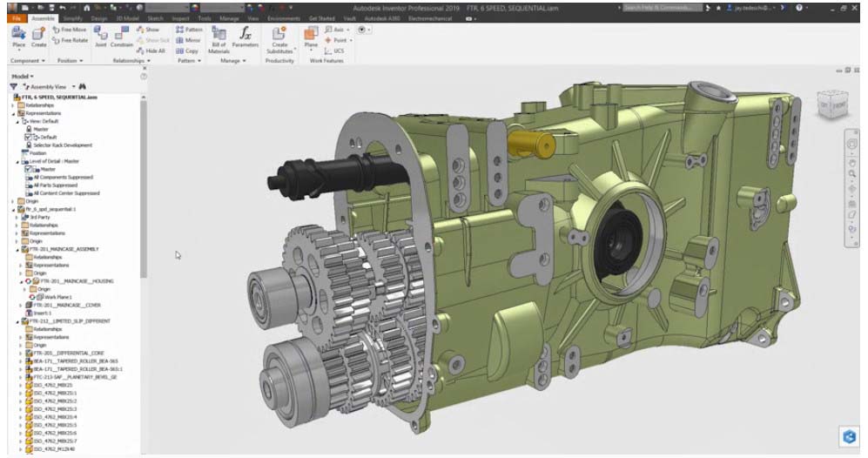Click the Free Rotate button
The image size is (868, 458).
pos(70,40)
